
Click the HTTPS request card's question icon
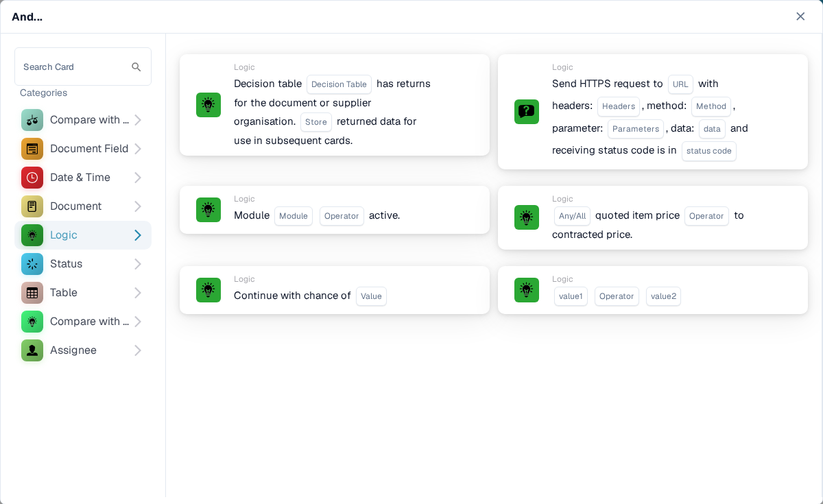pyautogui.click(x=527, y=112)
